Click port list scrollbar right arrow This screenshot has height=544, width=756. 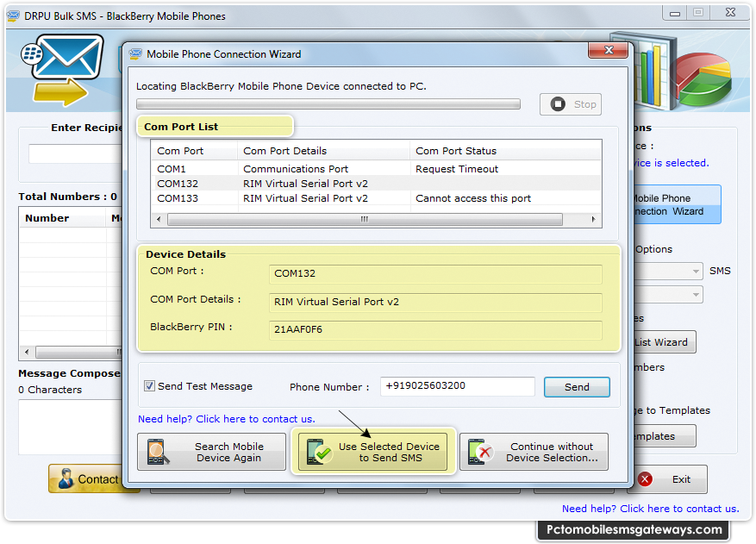[594, 220]
